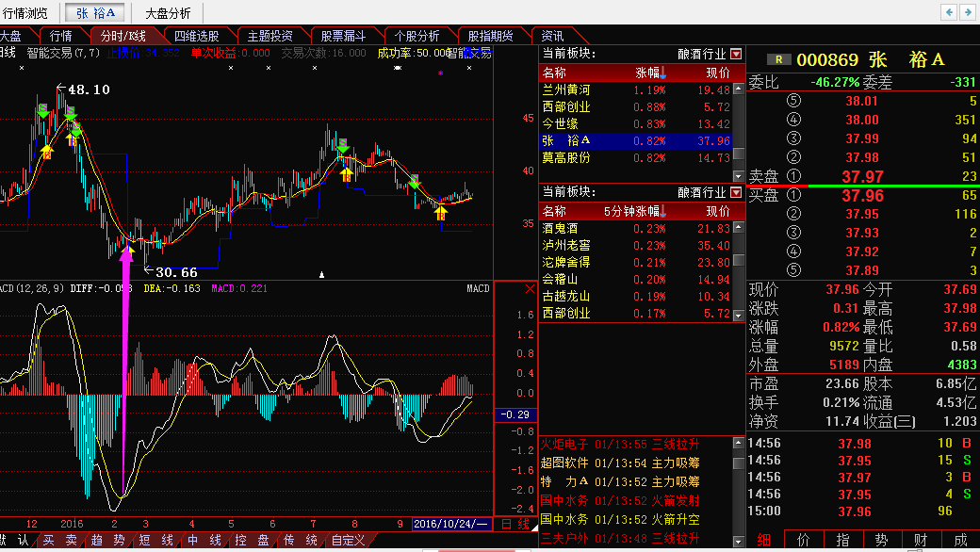Screen dimensions: 980x552
Task: Select the 财 tab at bottom right
Action: click(920, 540)
